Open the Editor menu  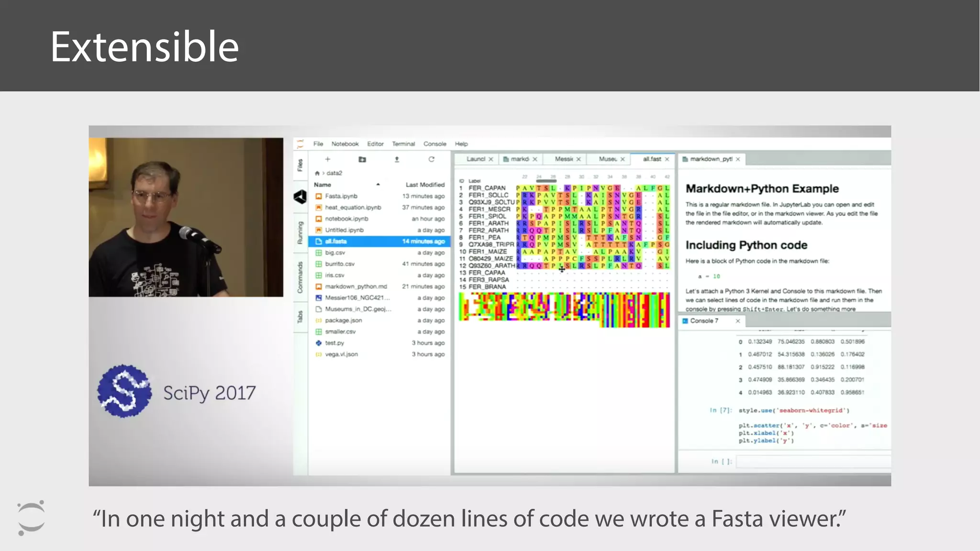point(376,144)
